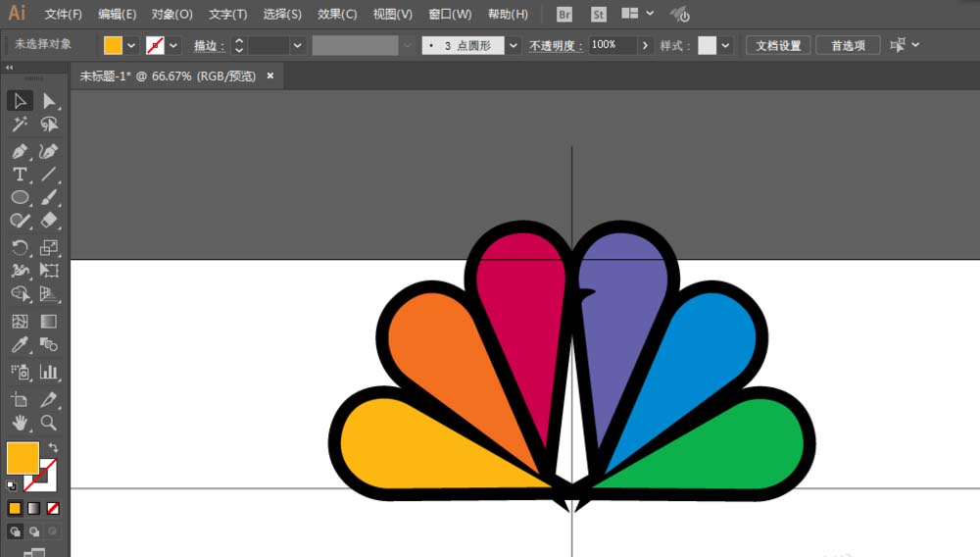Set paint mode to None
The image size is (980, 557).
pos(53,508)
